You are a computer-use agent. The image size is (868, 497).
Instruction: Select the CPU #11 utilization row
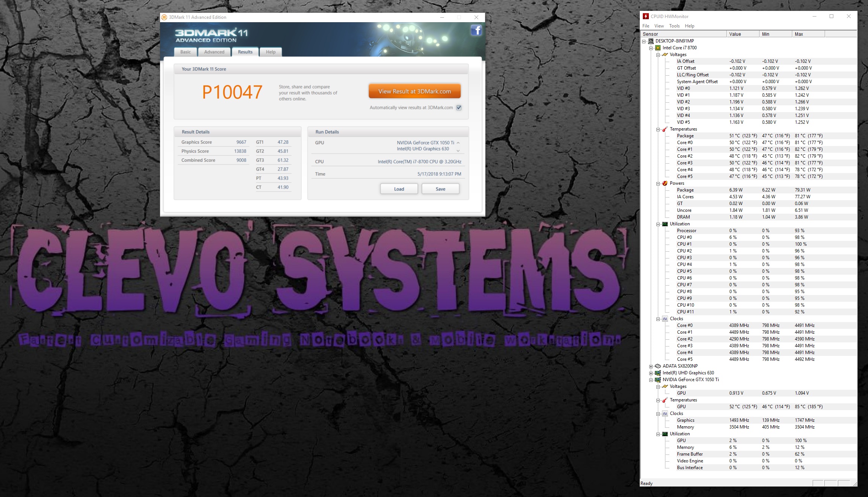click(749, 312)
